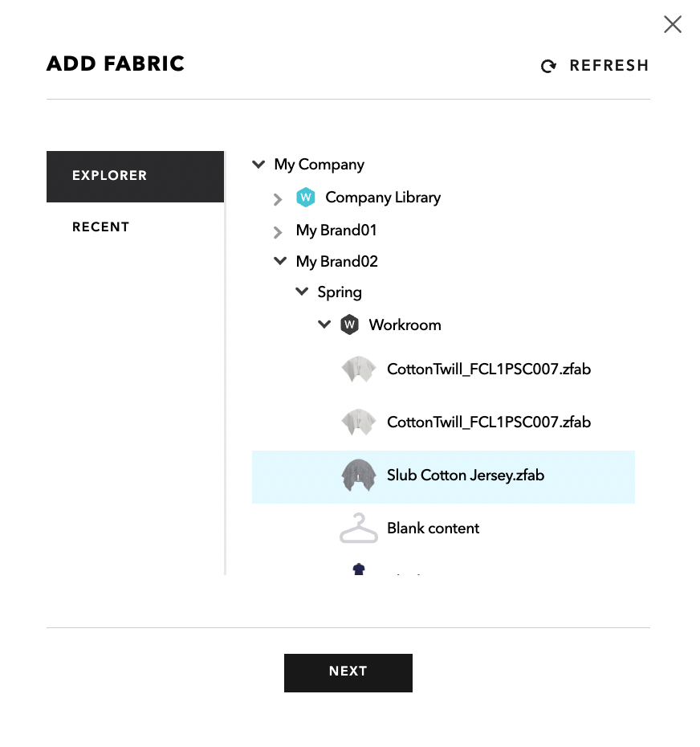Select the Explorer tab

[x=135, y=177]
